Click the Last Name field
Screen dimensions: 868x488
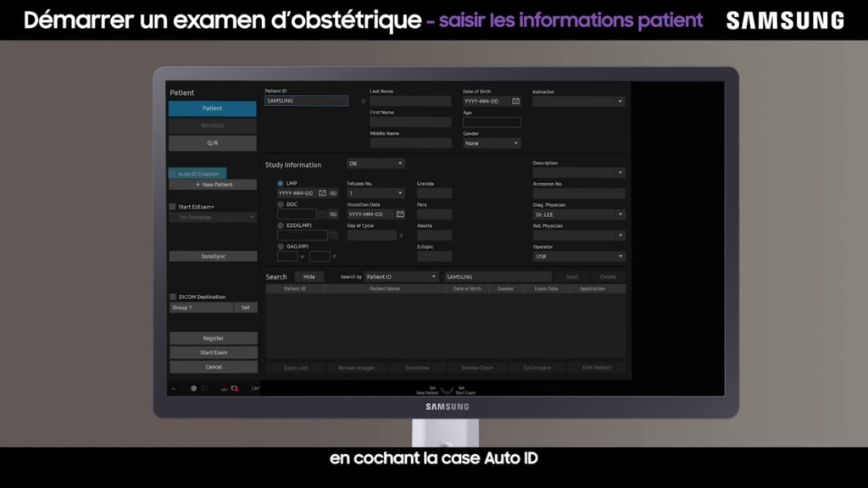(411, 102)
